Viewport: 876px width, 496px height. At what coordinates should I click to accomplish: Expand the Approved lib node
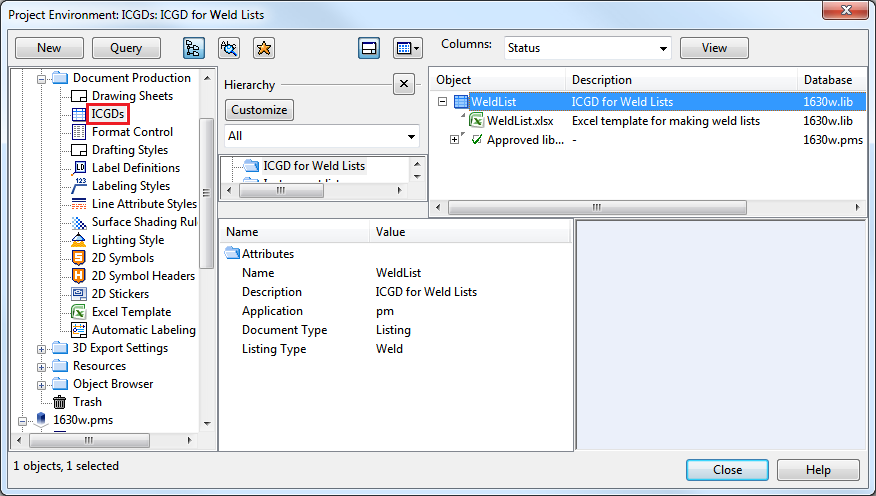[455, 140]
